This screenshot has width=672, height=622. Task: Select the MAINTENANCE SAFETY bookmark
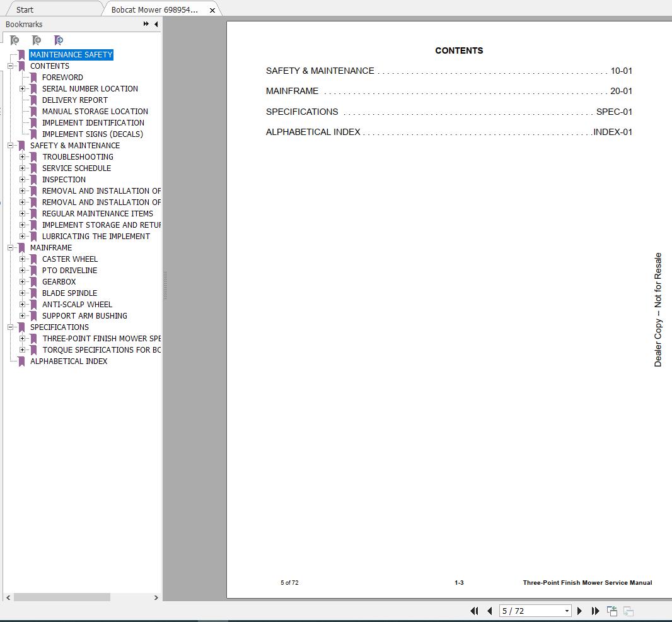tap(71, 54)
